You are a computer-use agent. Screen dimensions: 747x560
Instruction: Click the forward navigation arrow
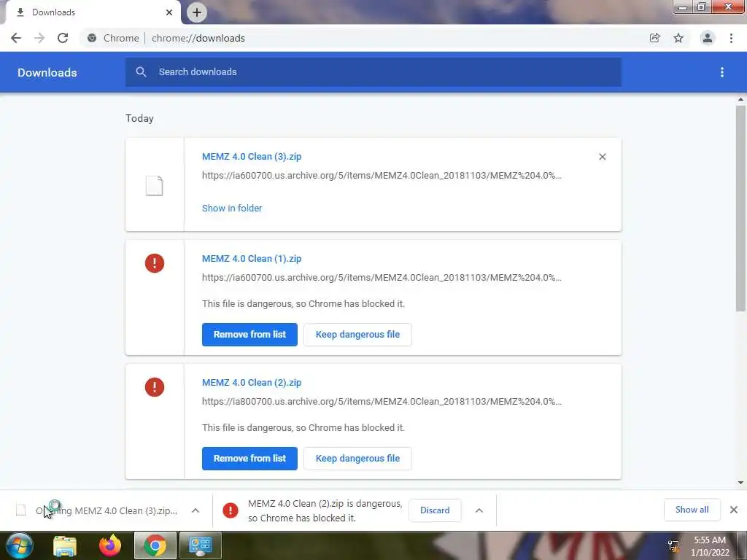coord(39,38)
